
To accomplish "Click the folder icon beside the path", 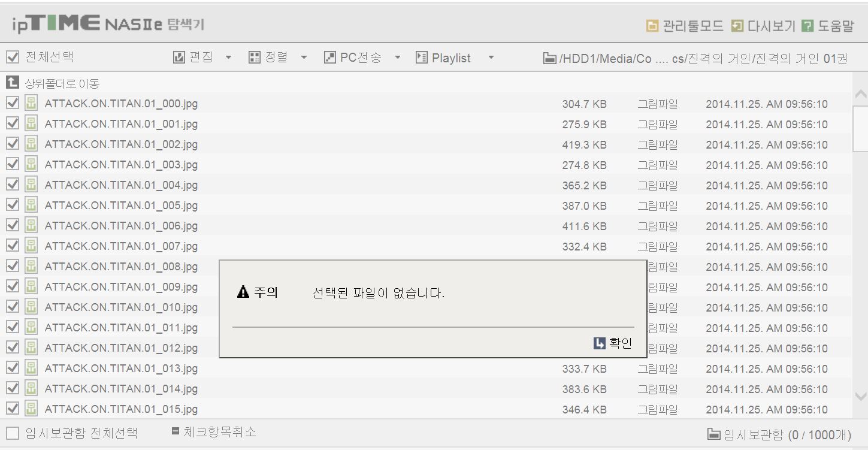I will (x=549, y=58).
